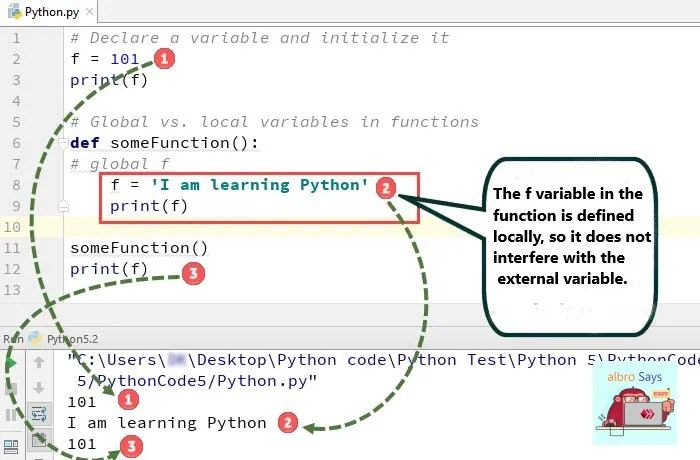Collapse the someFunction definition fold marker
Viewport: 700px width, 460px height.
[x=63, y=143]
